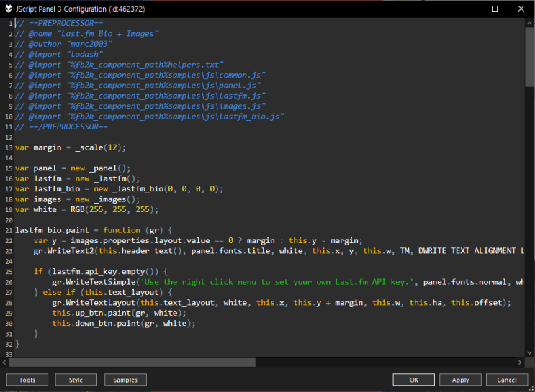
Task: Click the @import "lodash" line
Action: click(x=59, y=55)
